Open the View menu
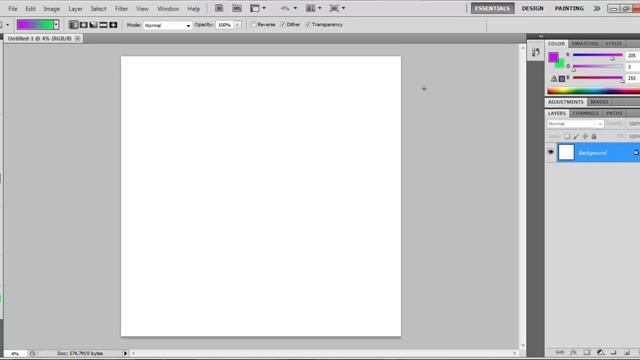The image size is (640, 360). pyautogui.click(x=142, y=9)
